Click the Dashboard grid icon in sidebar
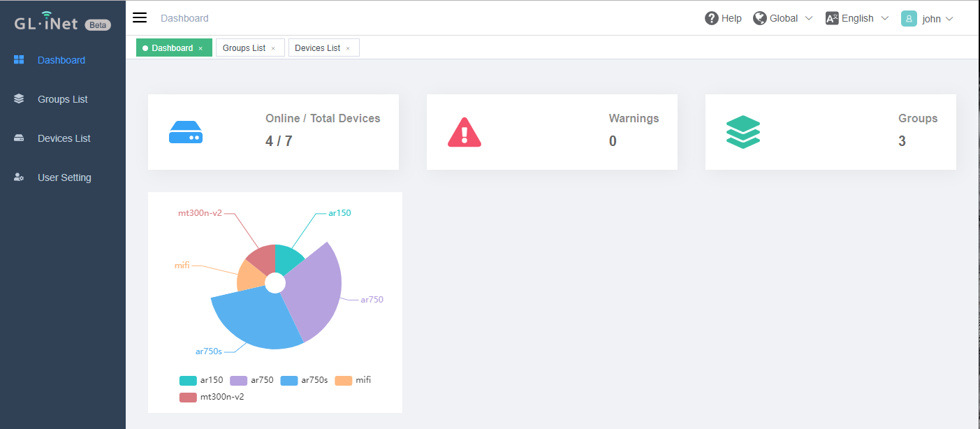Viewport: 980px width, 429px height. (x=19, y=60)
